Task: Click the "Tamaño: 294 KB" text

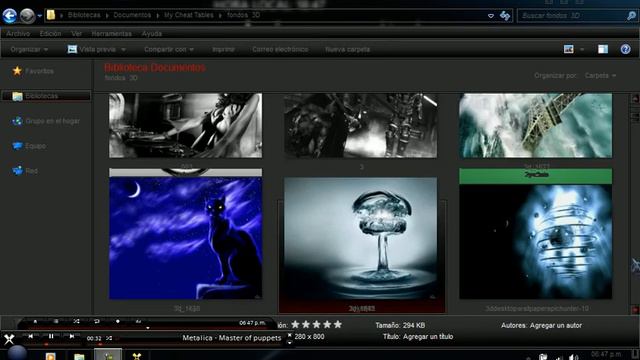Action: pos(400,325)
